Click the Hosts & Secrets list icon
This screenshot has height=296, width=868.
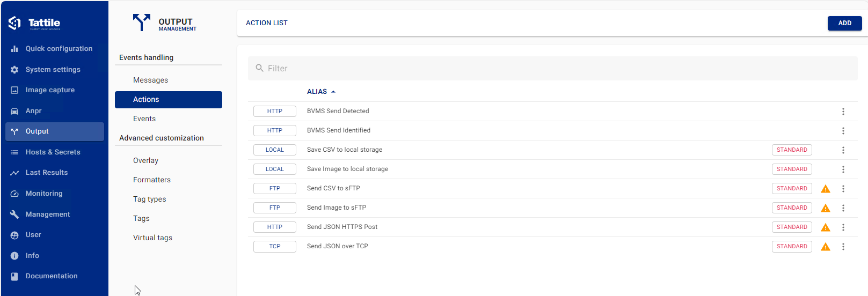pyautogui.click(x=14, y=152)
